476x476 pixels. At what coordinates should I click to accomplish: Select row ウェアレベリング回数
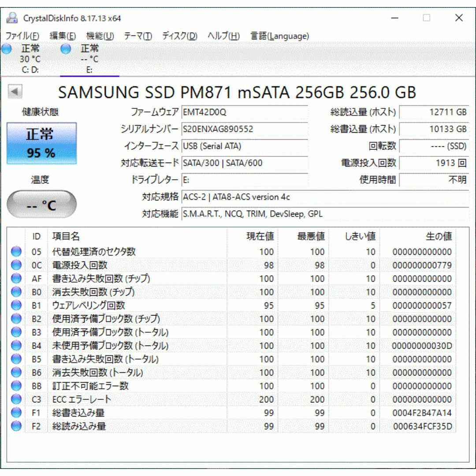(231, 305)
